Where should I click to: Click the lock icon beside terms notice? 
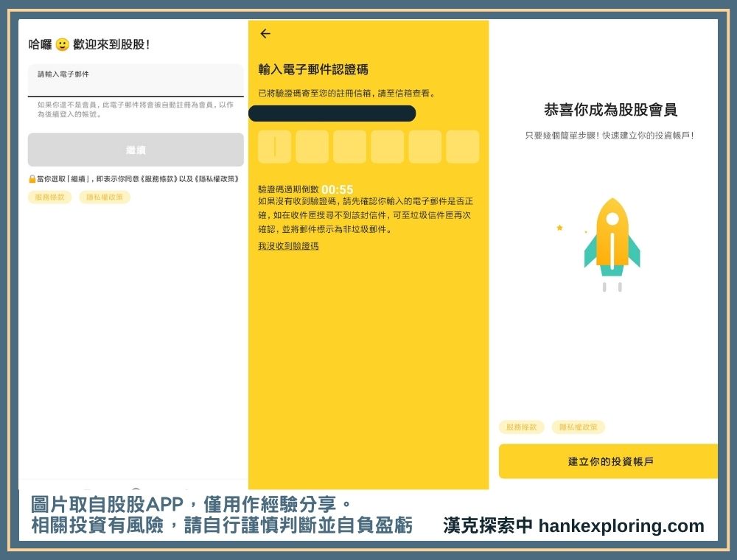click(x=32, y=179)
